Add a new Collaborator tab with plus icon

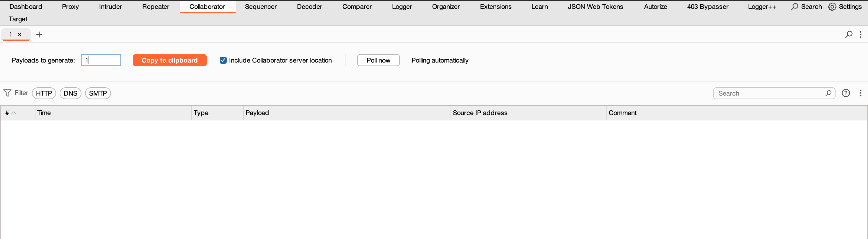[39, 34]
